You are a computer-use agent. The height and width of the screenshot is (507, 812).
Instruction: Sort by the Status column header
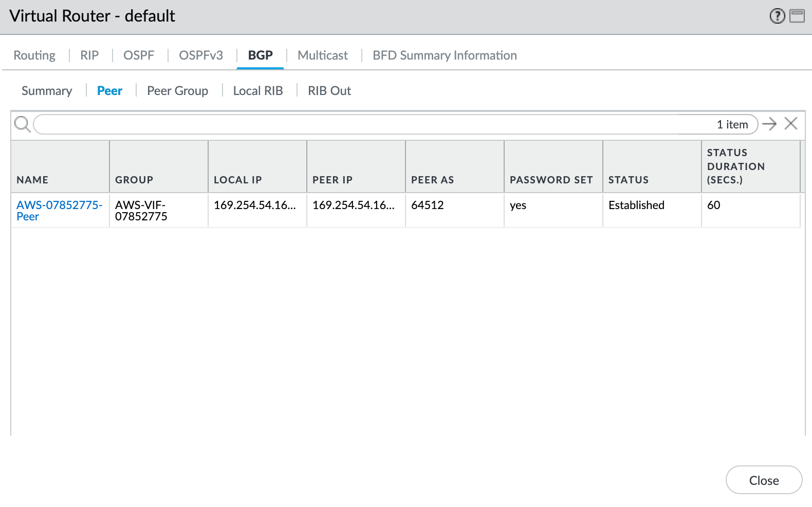click(628, 180)
